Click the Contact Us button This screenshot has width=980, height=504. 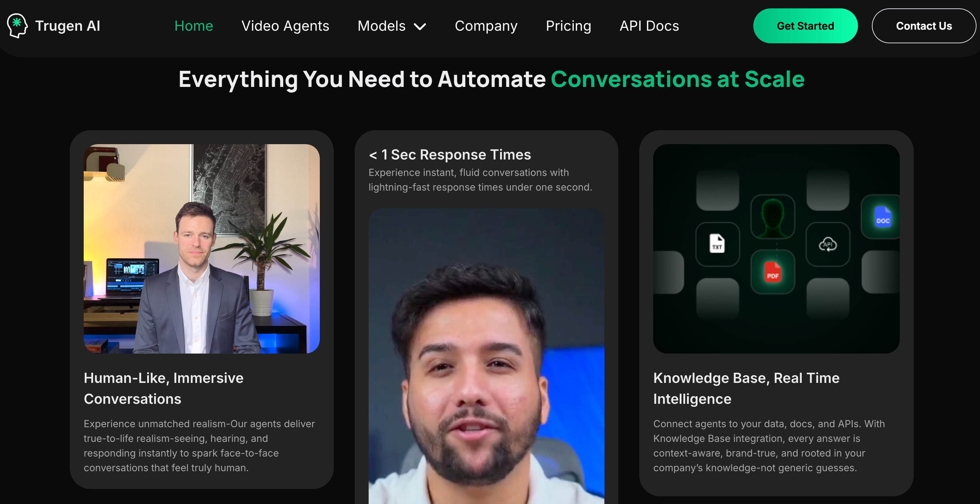[x=923, y=26]
